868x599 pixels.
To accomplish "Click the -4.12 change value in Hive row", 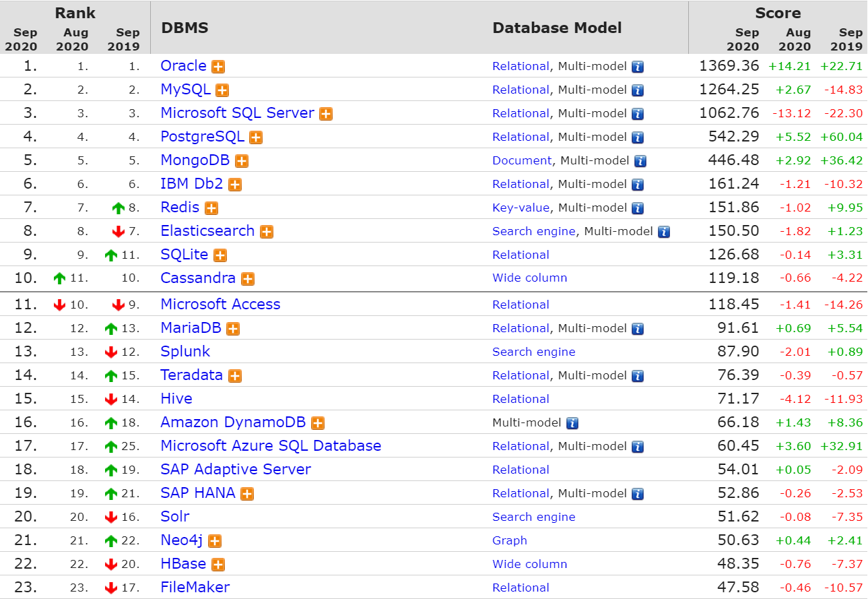I will [x=795, y=399].
